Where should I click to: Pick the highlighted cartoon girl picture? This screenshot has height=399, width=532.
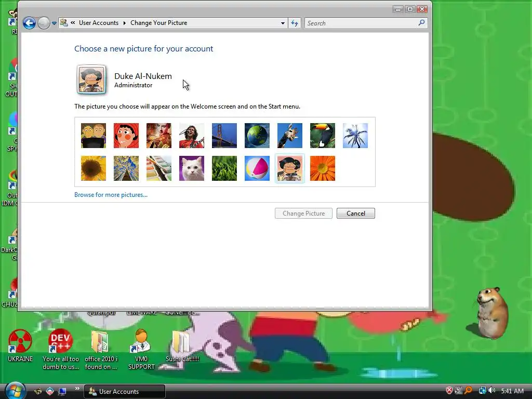(290, 168)
